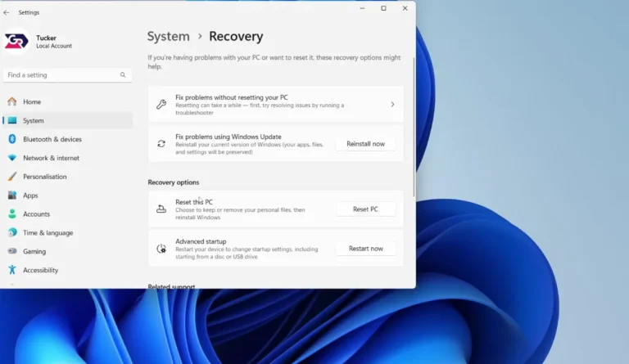Expand Fix problems without resetting chevron
Screen dimensions: 629x364
pos(392,105)
